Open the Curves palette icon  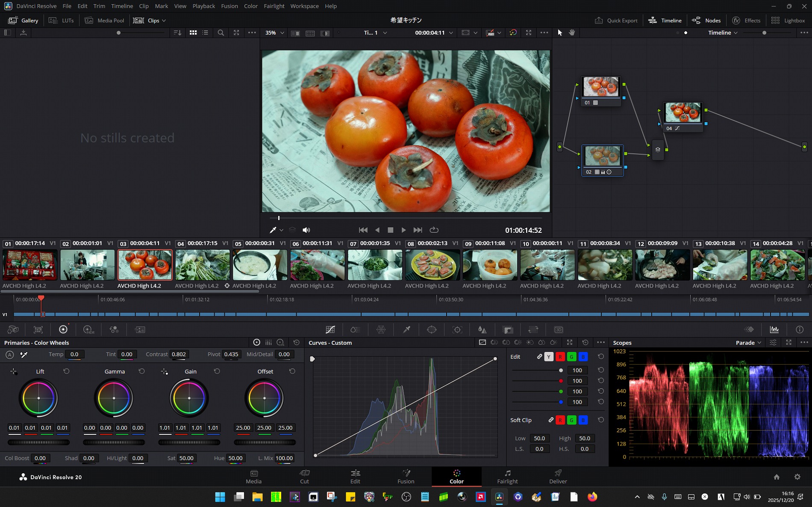coord(330,330)
